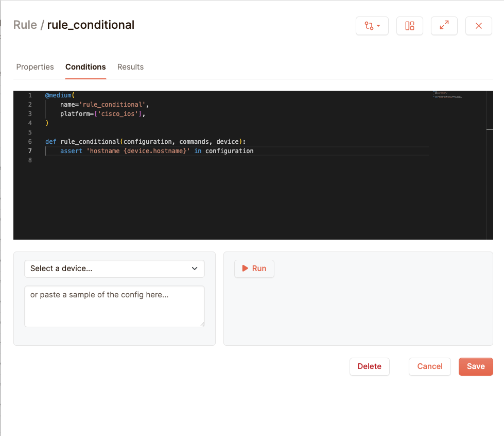Image resolution: width=504 pixels, height=436 pixels.
Task: Close the rule dialog with X icon
Action: 478,26
